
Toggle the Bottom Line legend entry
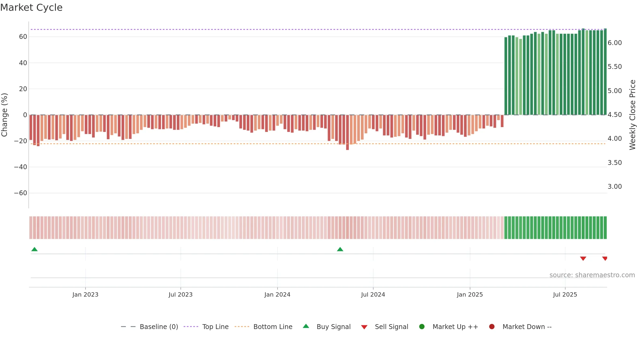pos(263,327)
